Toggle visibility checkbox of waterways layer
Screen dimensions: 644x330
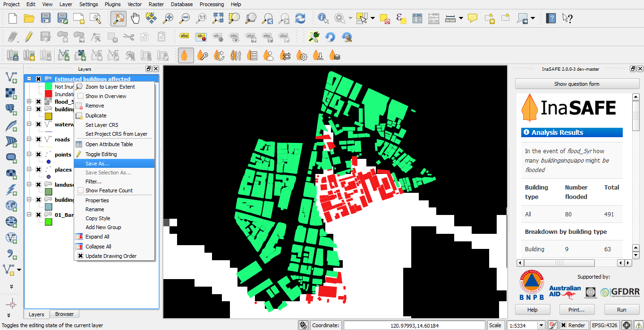[39, 124]
